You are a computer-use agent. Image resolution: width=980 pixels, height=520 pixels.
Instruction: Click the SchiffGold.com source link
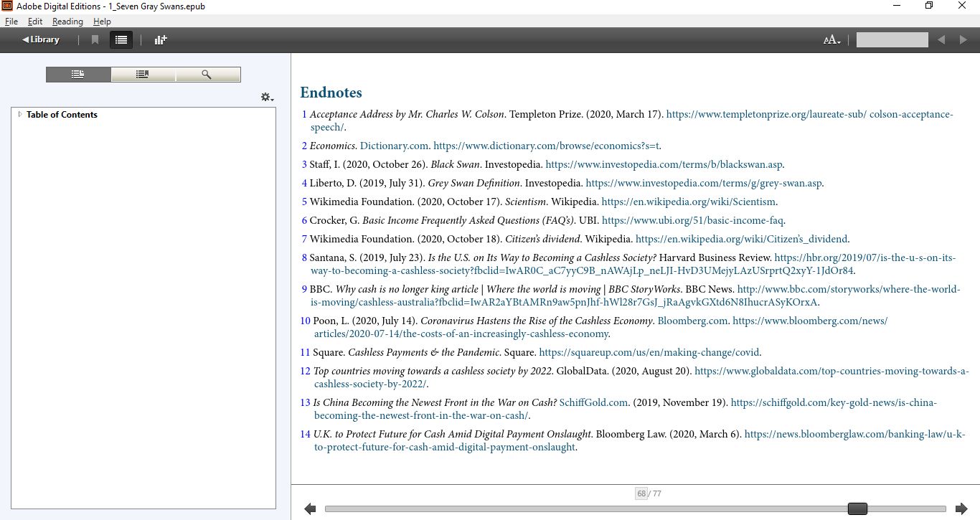[x=593, y=402]
